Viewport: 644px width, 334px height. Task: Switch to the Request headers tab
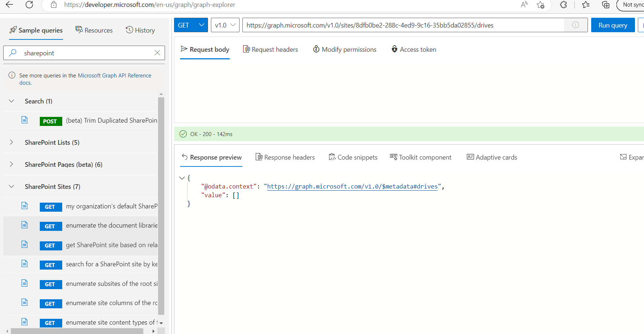pyautogui.click(x=270, y=49)
